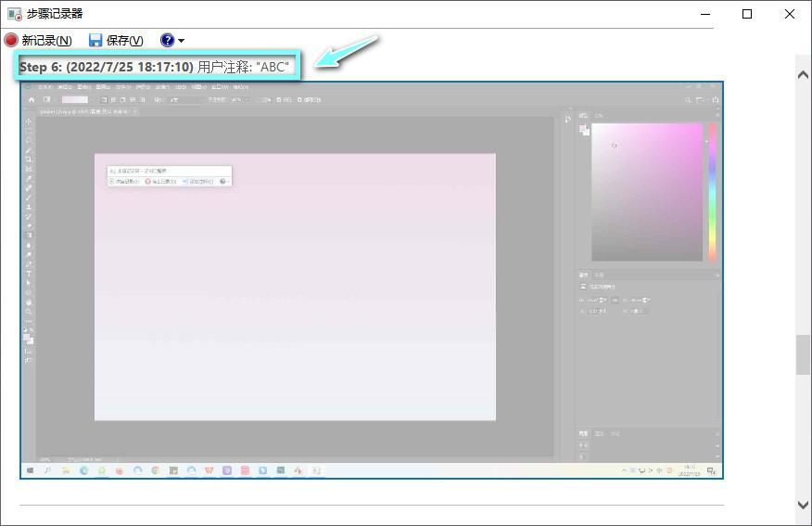Click the vertical scrollbar thumb
The image size is (812, 526).
point(804,355)
